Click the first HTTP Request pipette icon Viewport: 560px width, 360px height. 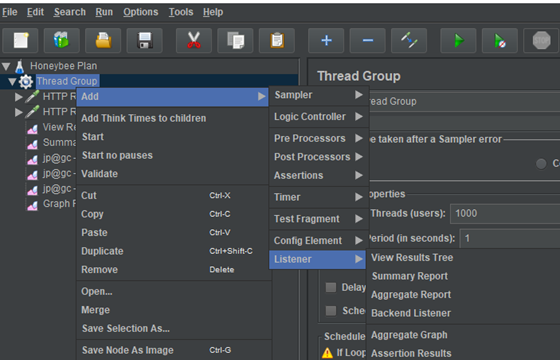32,97
